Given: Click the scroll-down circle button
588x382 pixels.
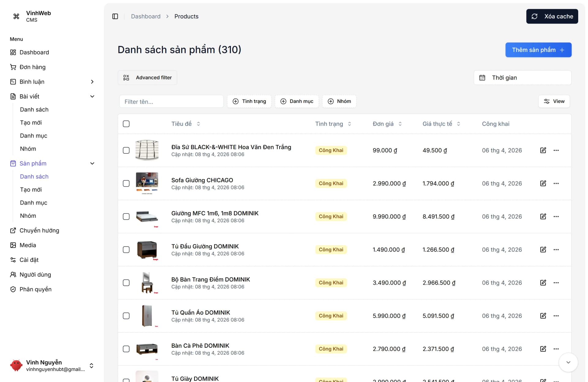Looking at the screenshot, I should [x=568, y=362].
